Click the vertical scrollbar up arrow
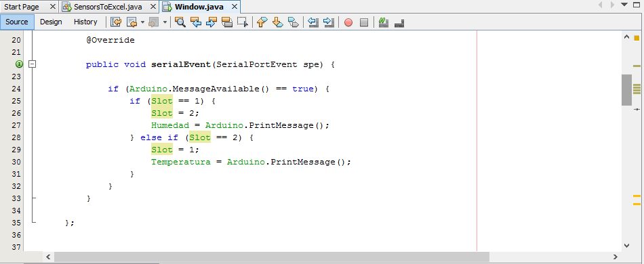The image size is (644, 264). point(626,37)
